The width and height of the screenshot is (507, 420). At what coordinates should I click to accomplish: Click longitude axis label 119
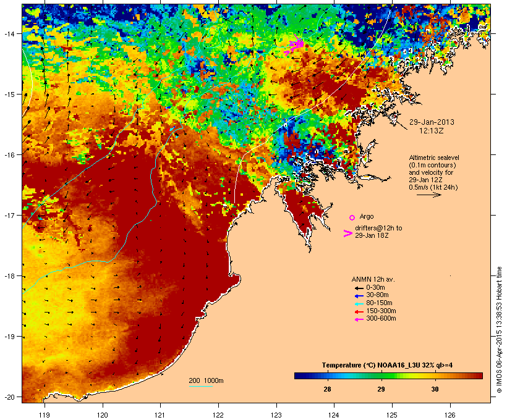click(x=45, y=415)
